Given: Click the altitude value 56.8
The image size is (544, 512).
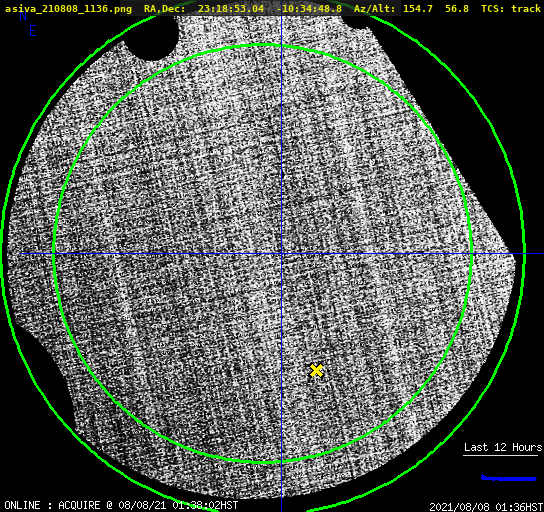Looking at the screenshot, I should (x=457, y=9).
